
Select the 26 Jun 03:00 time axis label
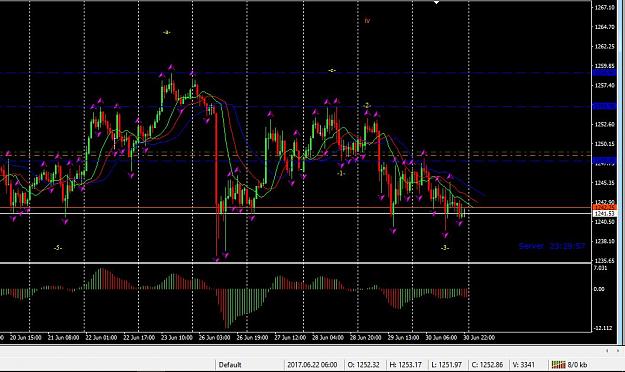(x=214, y=337)
